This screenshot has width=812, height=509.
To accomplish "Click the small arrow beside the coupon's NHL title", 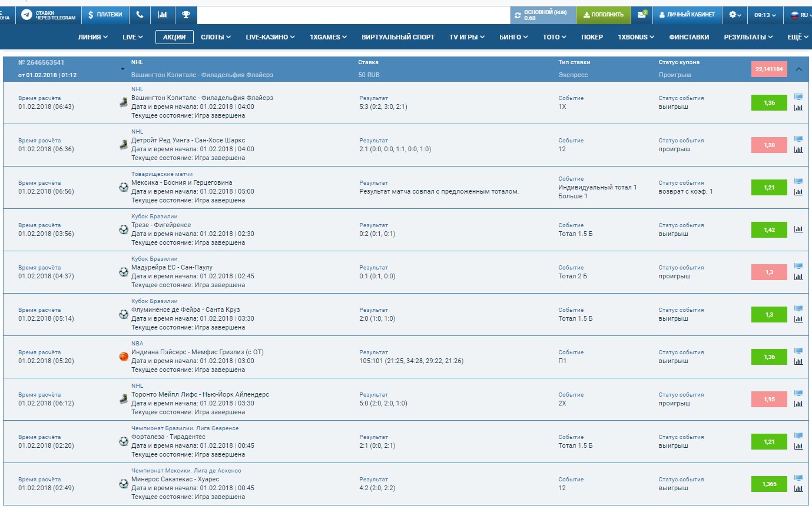I will pos(123,69).
